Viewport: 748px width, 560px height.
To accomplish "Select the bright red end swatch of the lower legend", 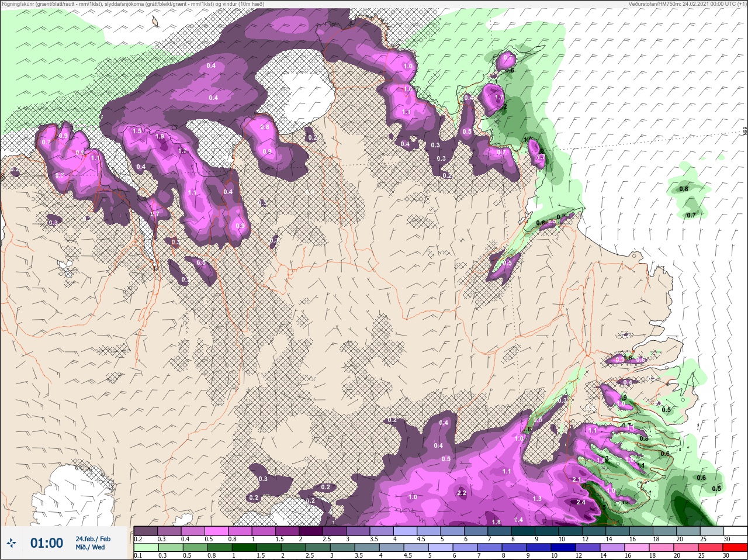I will tap(735, 548).
